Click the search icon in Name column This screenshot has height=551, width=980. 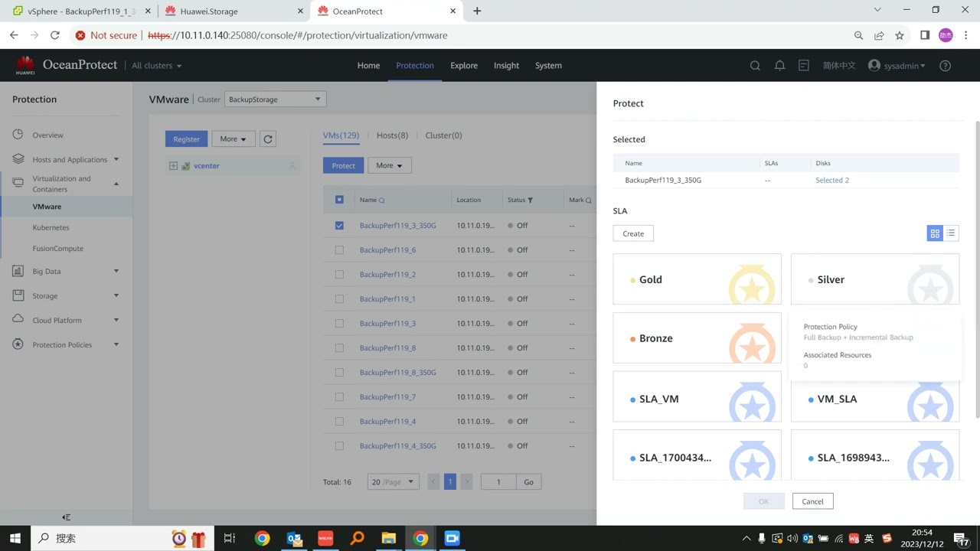(382, 201)
